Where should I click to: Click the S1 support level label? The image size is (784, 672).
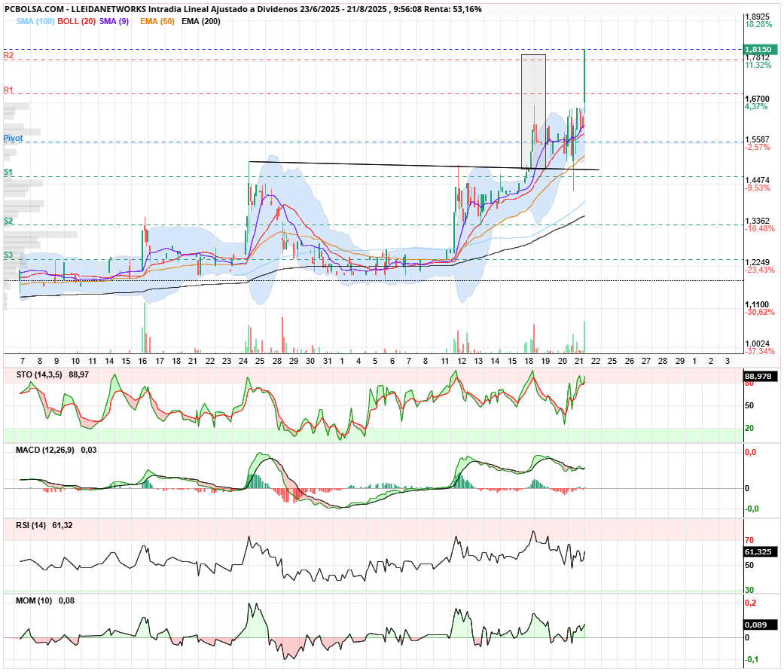(8, 172)
